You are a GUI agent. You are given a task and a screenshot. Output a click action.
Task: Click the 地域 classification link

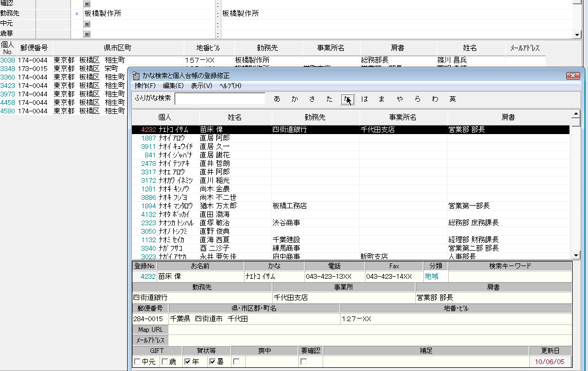431,277
